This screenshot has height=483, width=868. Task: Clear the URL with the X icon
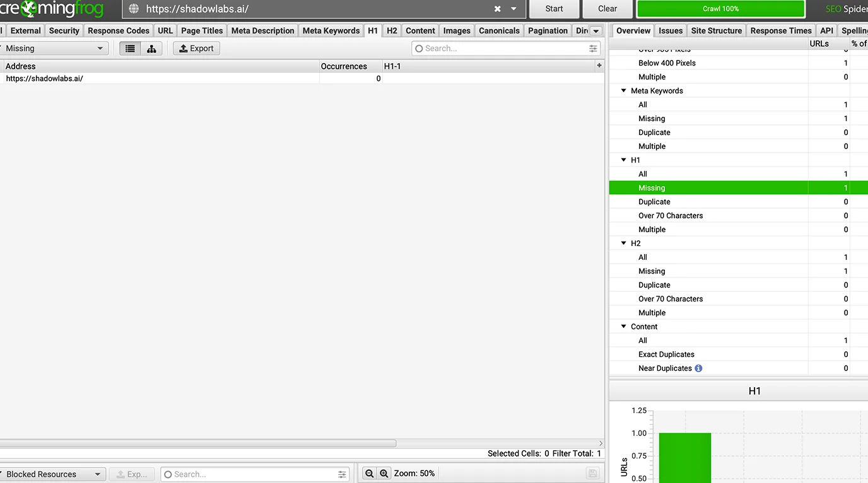(x=497, y=9)
